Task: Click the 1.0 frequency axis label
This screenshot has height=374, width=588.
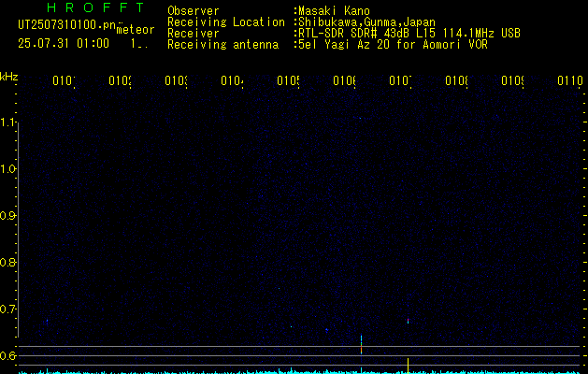Action: pyautogui.click(x=8, y=169)
